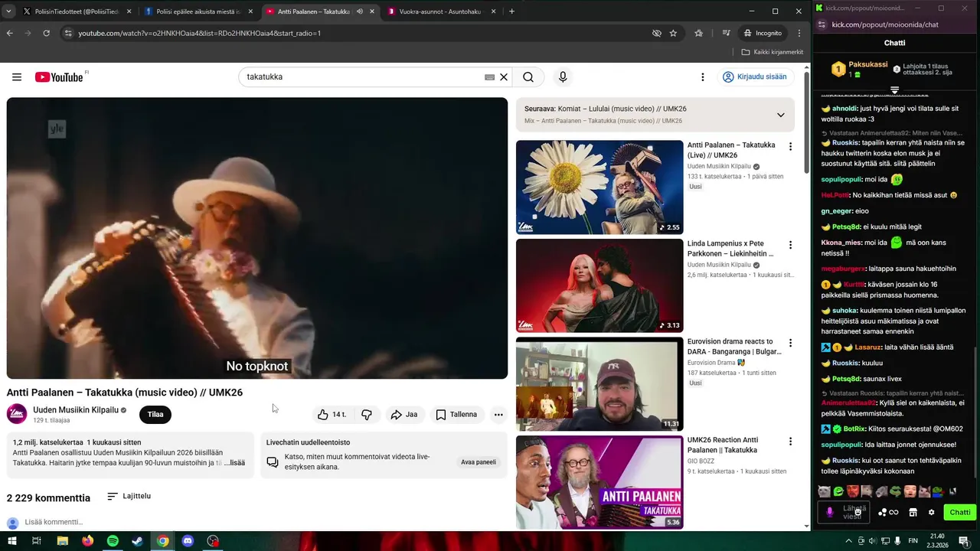Focus the Lisää kommentti field
This screenshot has width=980, height=551.
(x=54, y=522)
